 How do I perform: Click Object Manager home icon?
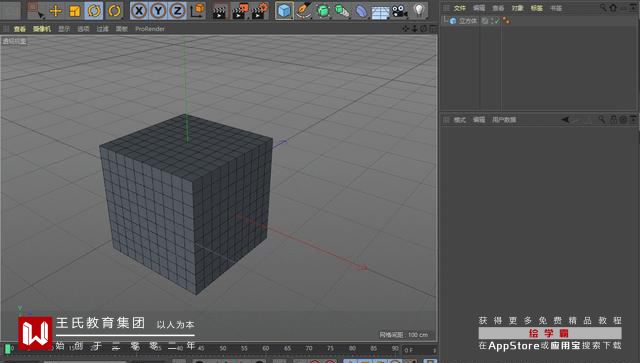(x=613, y=8)
